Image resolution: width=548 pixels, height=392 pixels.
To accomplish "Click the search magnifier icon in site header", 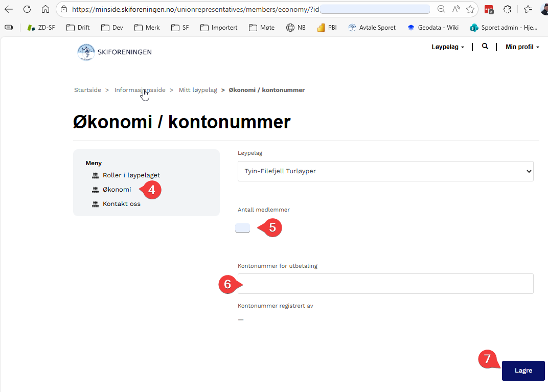I will (x=485, y=47).
